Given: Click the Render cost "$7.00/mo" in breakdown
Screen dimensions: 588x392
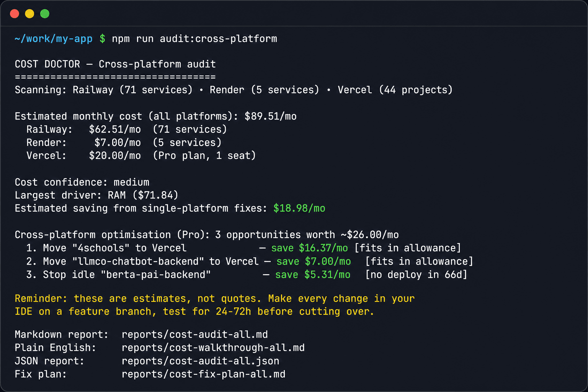Looking at the screenshot, I should click(118, 143).
